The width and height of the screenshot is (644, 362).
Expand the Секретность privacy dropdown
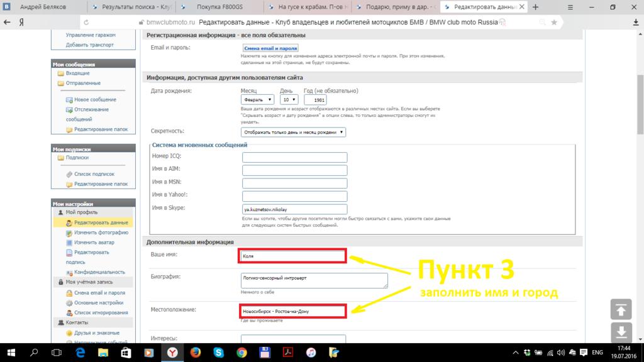[x=294, y=132]
